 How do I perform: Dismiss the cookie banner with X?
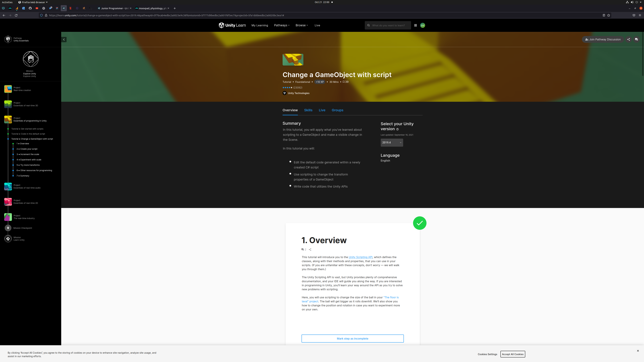pos(638,351)
